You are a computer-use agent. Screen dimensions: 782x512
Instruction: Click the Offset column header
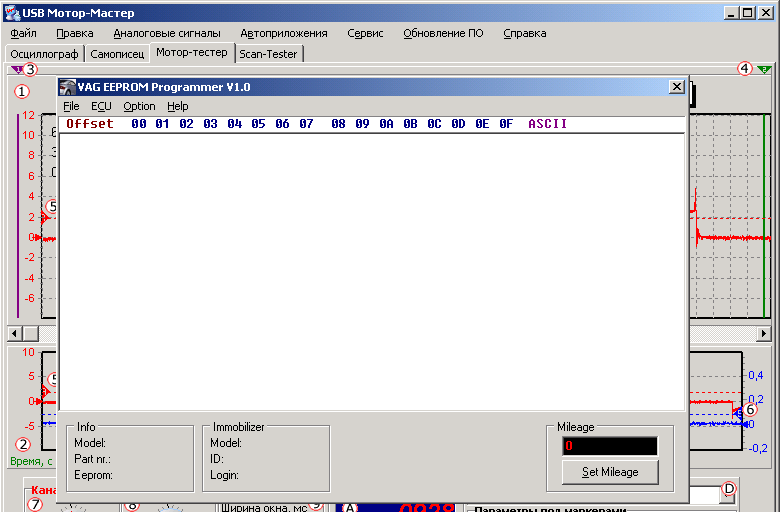(90, 124)
